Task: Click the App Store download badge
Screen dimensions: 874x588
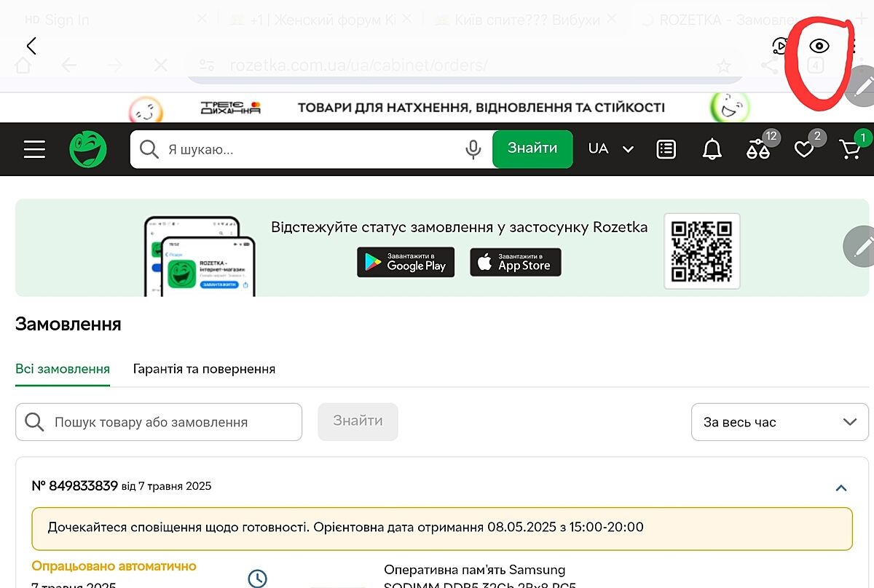Action: 516,263
